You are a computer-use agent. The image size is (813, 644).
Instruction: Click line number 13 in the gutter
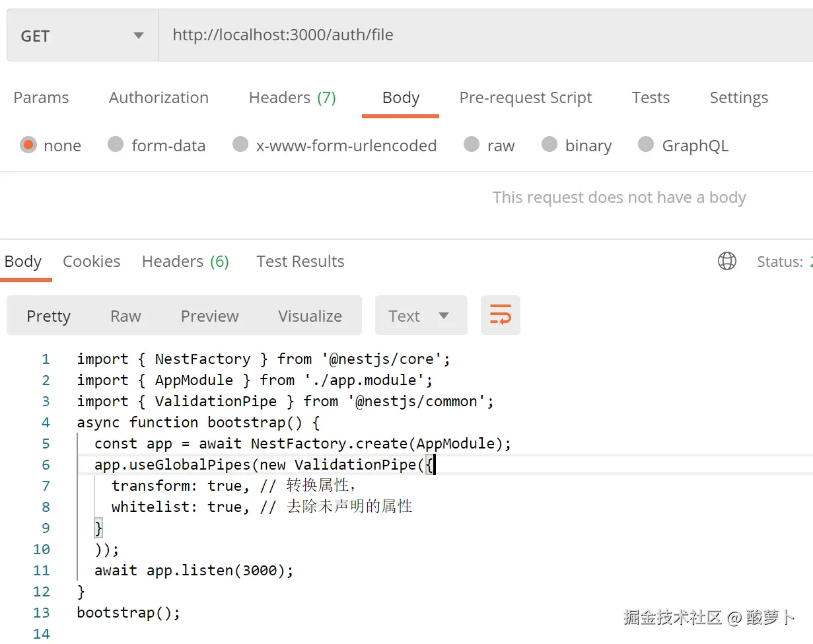coord(42,612)
